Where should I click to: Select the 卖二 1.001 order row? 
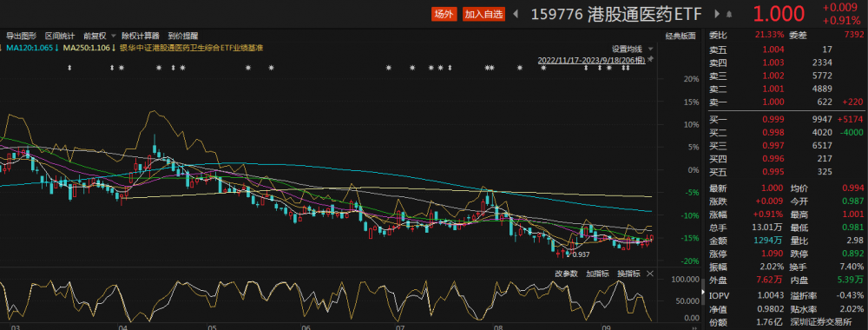pos(786,89)
